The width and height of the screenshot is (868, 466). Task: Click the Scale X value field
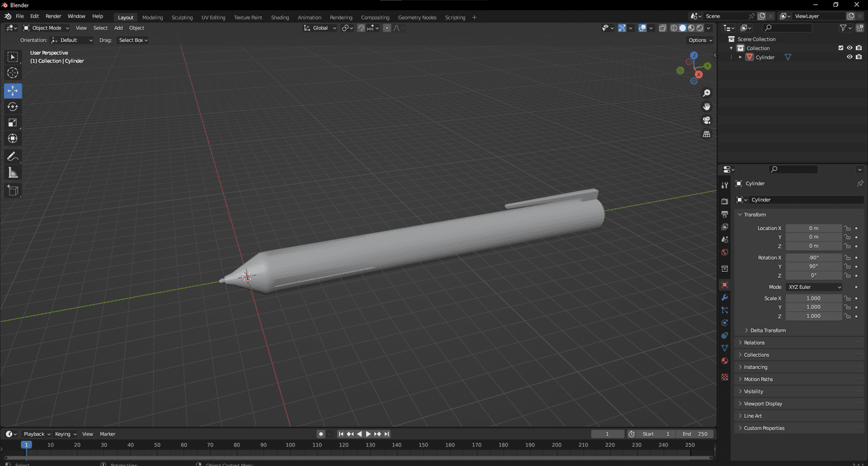pyautogui.click(x=813, y=298)
